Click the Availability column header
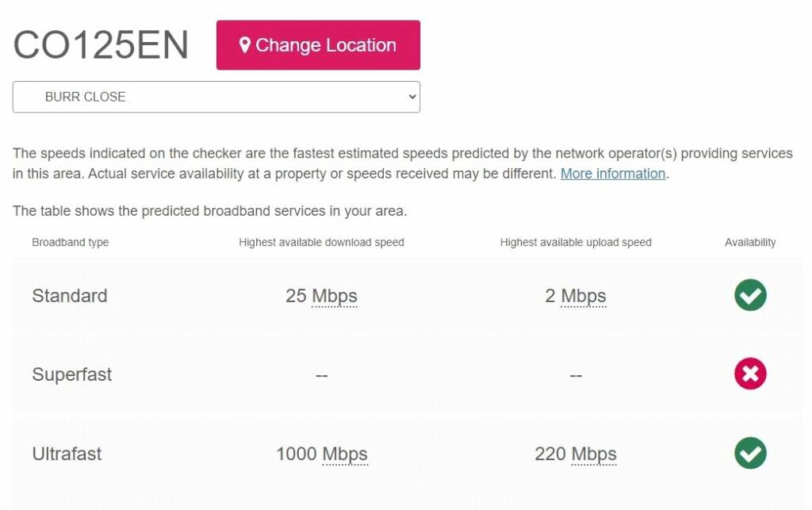This screenshot has width=812, height=510. pos(750,242)
